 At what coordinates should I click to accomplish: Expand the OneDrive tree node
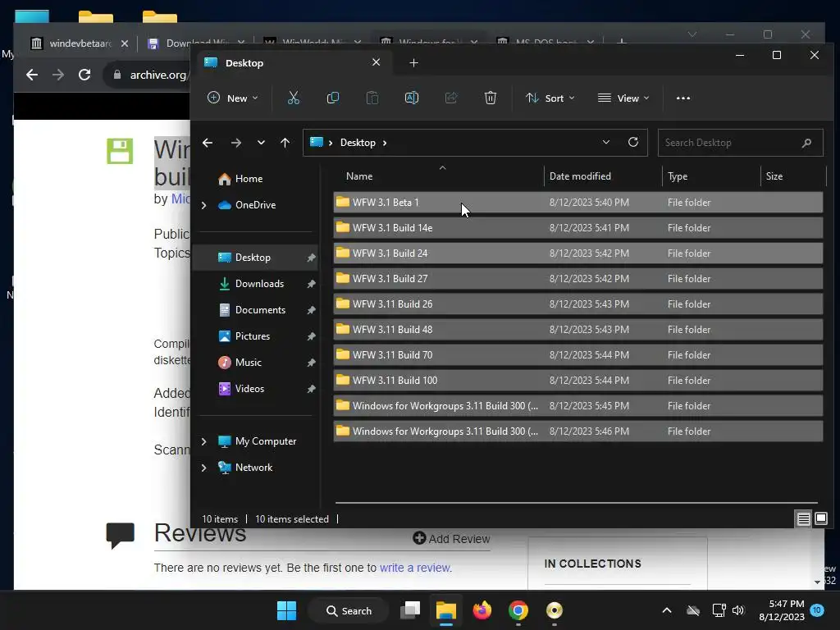coord(203,205)
